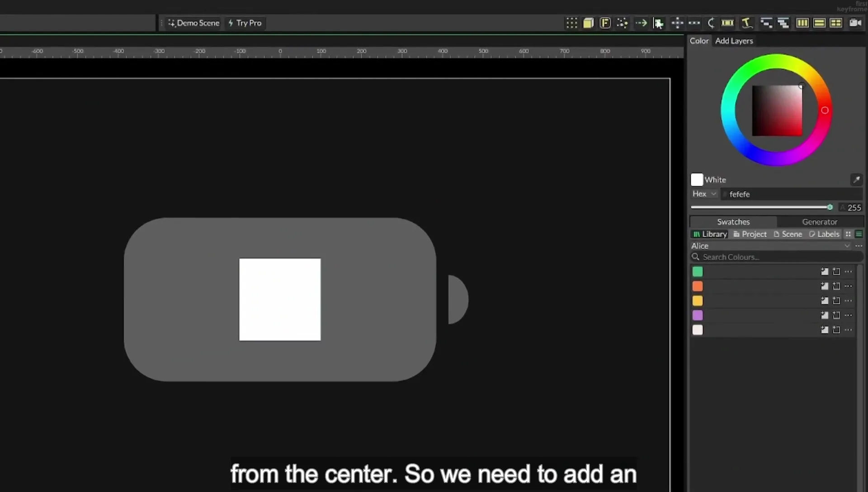Screen dimensions: 868x492
Task: Switch swatches to grid view
Action: tap(848, 234)
